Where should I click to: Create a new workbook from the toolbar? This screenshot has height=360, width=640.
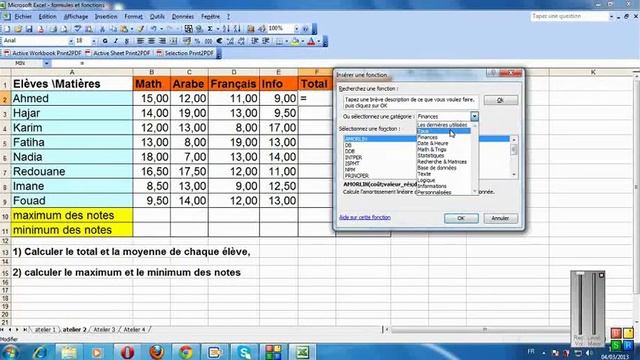7,29
